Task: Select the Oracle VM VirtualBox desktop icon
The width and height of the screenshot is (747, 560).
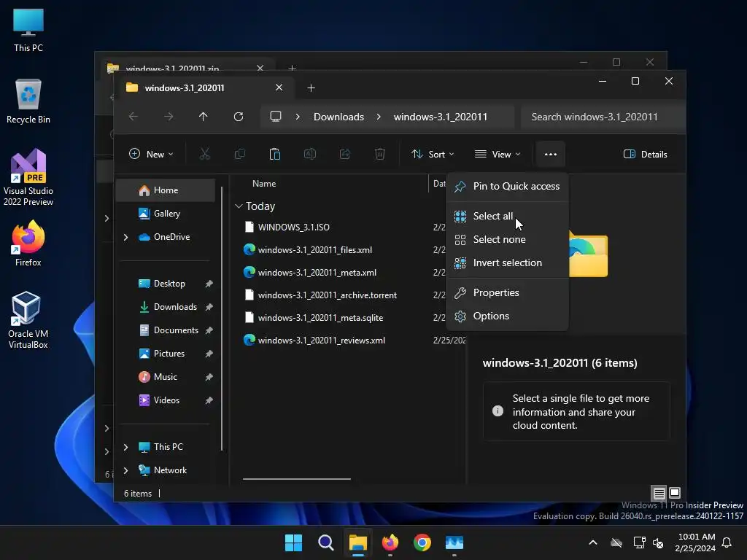Action: [28, 320]
